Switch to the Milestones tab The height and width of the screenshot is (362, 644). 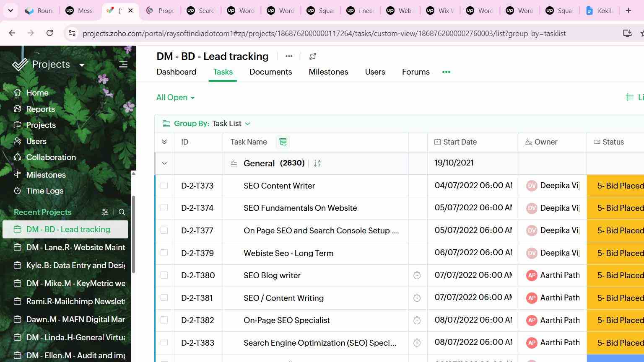[x=328, y=72]
